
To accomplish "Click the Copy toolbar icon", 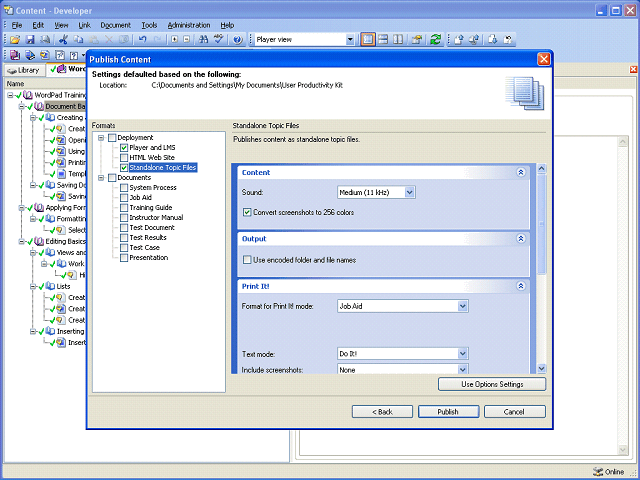I will tap(78, 40).
